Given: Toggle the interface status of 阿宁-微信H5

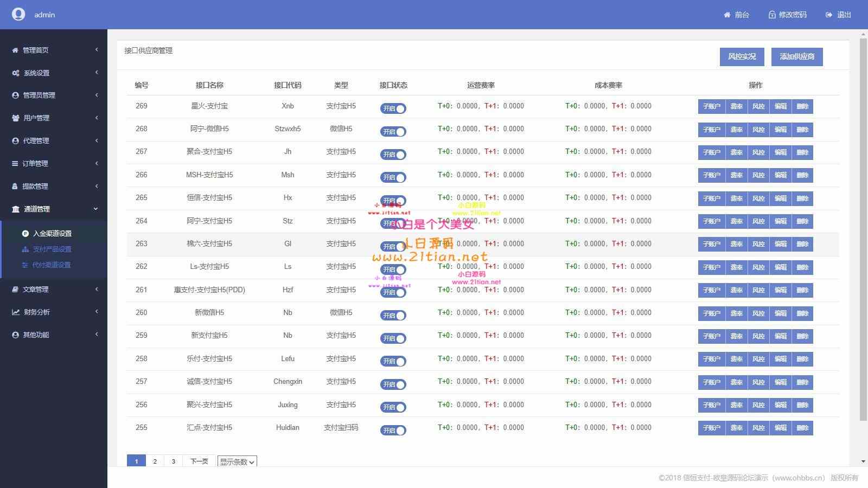Looking at the screenshot, I should (393, 131).
